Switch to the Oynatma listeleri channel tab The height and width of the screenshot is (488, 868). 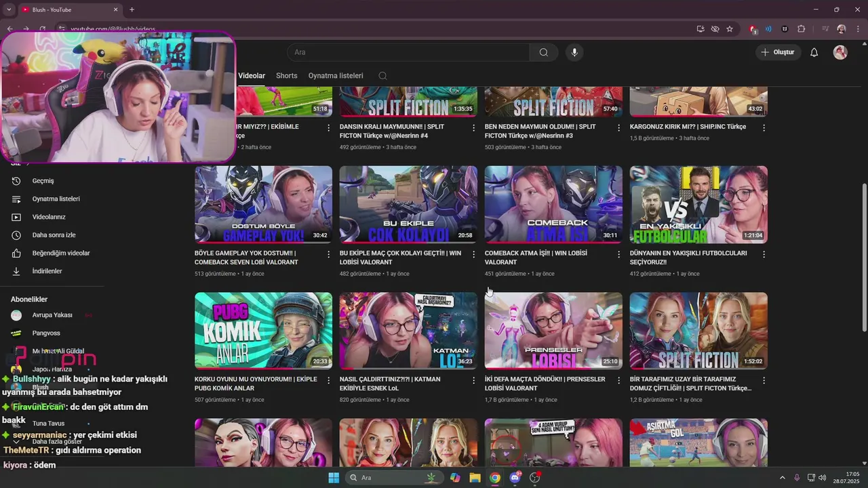click(x=336, y=76)
